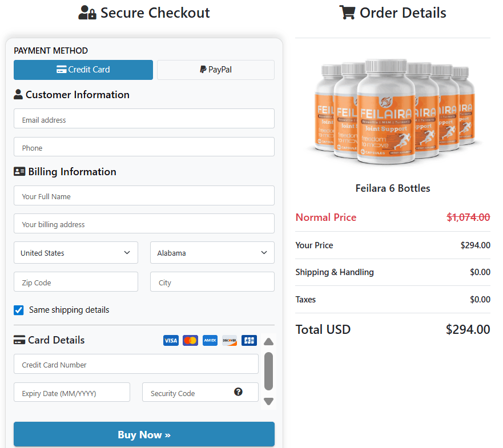
Task: Open the Alabama state dropdown
Action: pos(212,252)
